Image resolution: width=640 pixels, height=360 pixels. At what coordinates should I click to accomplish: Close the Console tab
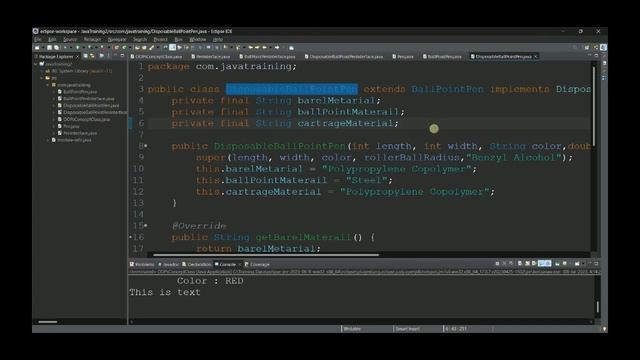coord(240,264)
